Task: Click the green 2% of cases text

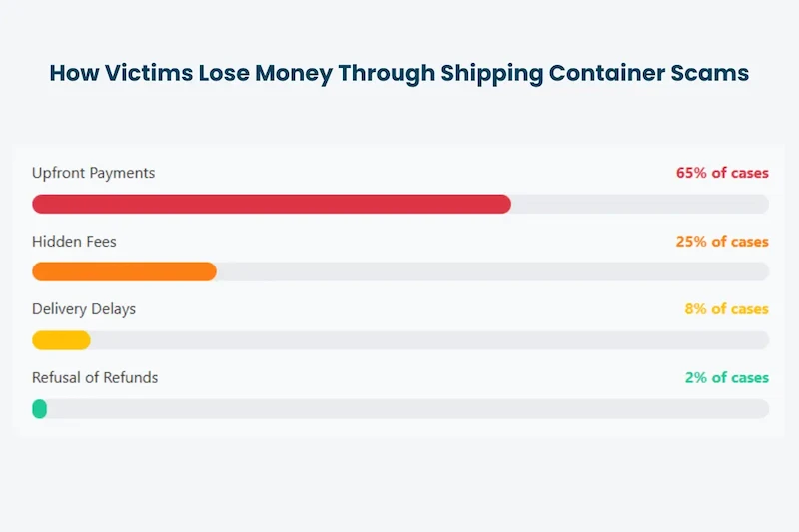Action: 726,378
